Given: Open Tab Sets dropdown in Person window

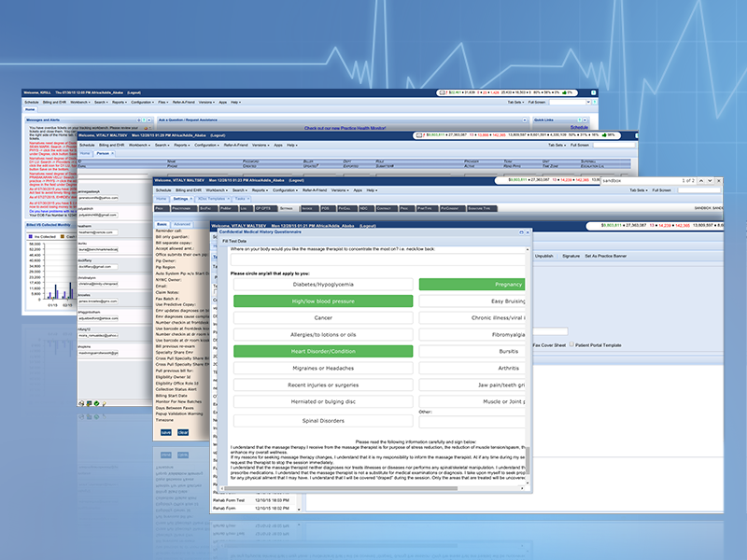Looking at the screenshot, I should pyautogui.click(x=557, y=145).
